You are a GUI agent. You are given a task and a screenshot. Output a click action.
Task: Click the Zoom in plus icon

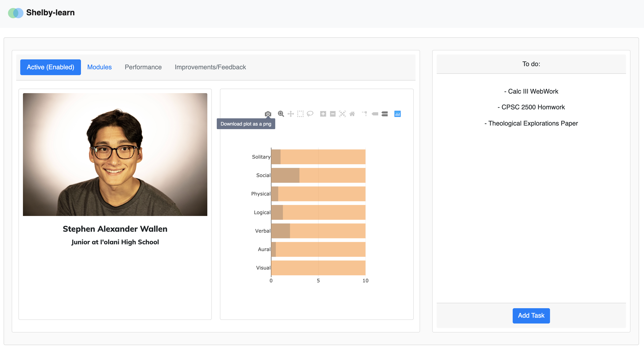pyautogui.click(x=323, y=114)
